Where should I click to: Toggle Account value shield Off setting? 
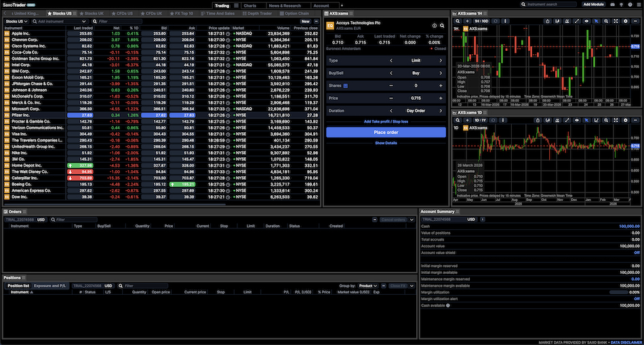(637, 253)
